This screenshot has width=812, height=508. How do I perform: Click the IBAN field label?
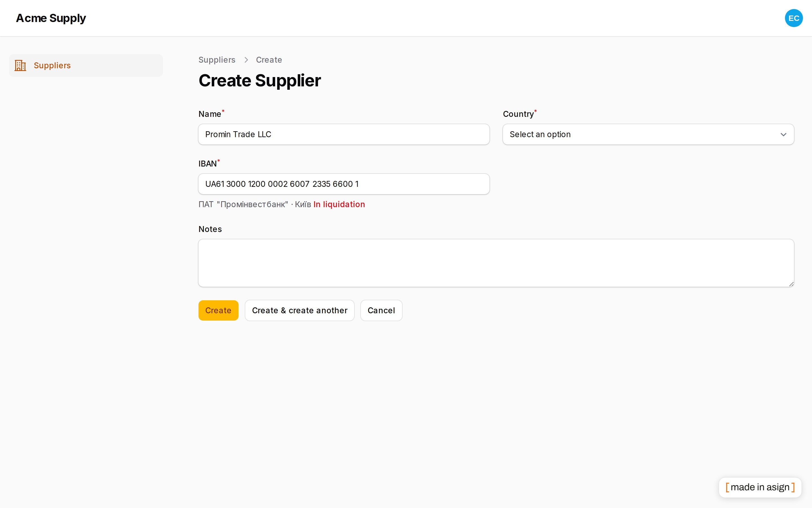tap(207, 164)
